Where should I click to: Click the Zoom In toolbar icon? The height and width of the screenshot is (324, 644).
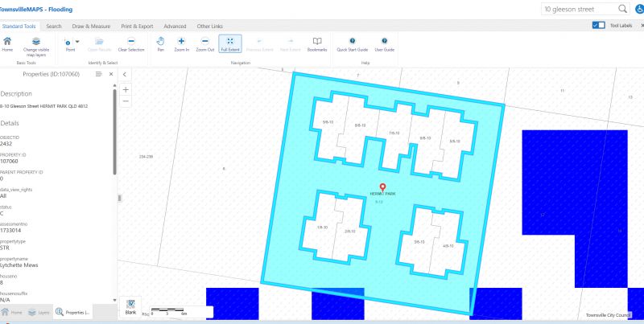[x=181, y=41]
